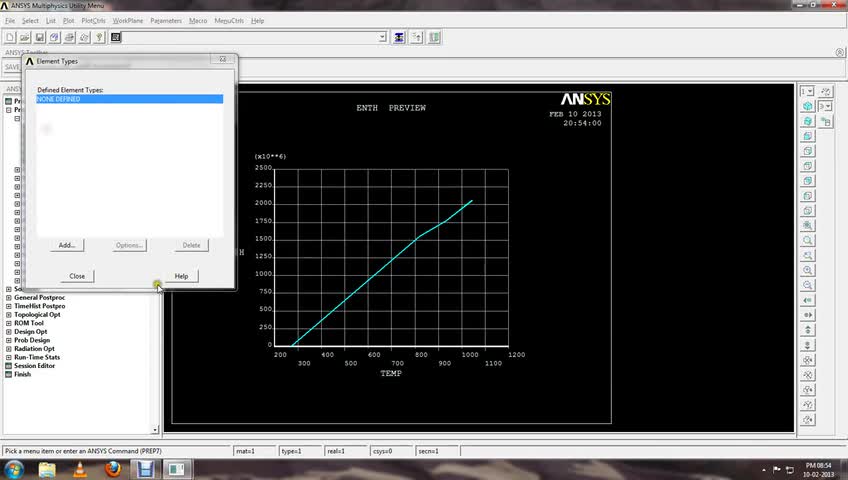Click Close in Element Types dialog
The width and height of the screenshot is (848, 480).
pos(77,276)
